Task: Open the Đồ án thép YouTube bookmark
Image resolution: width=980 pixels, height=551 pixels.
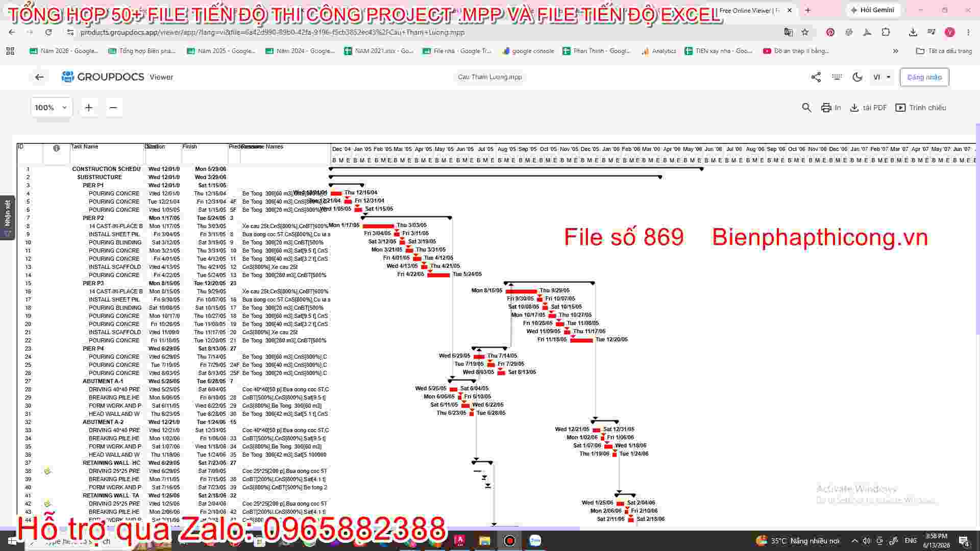Action: pyautogui.click(x=796, y=51)
